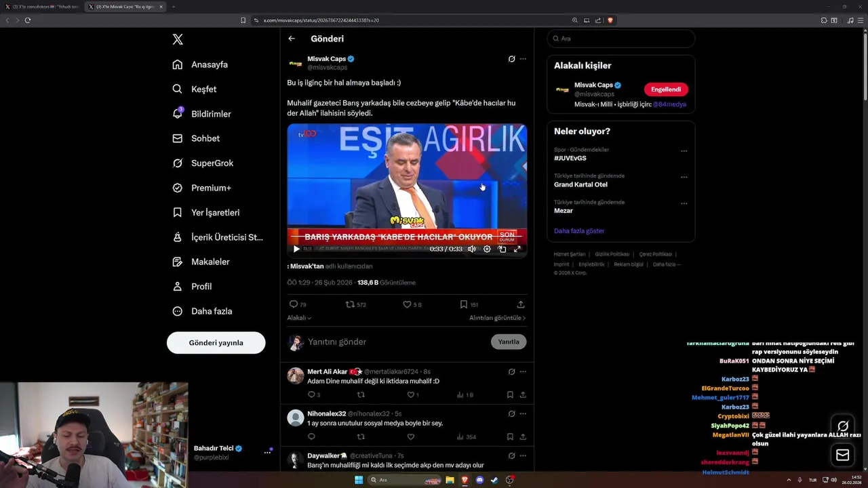Screen dimensions: 868x488
Task: Share the main post
Action: click(x=521, y=304)
